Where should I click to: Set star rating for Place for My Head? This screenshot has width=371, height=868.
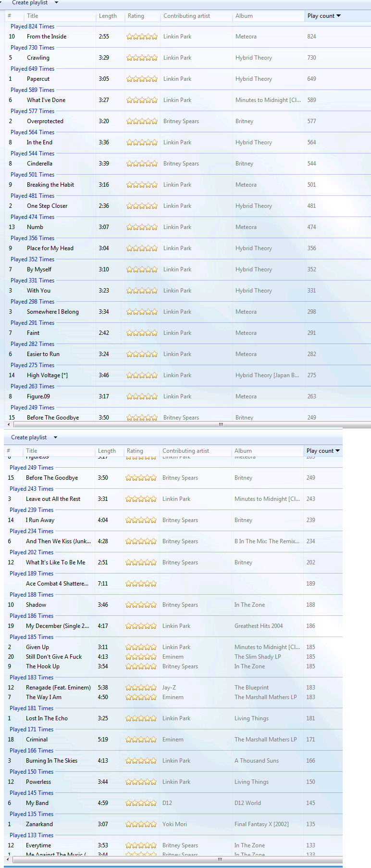[142, 248]
